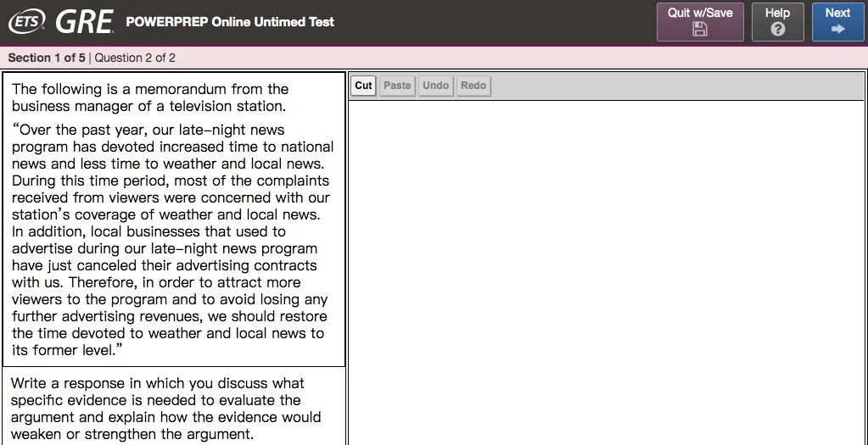Screen dimensions: 868x445
Task: Click the quoted memorandum passage text
Action: (x=173, y=240)
